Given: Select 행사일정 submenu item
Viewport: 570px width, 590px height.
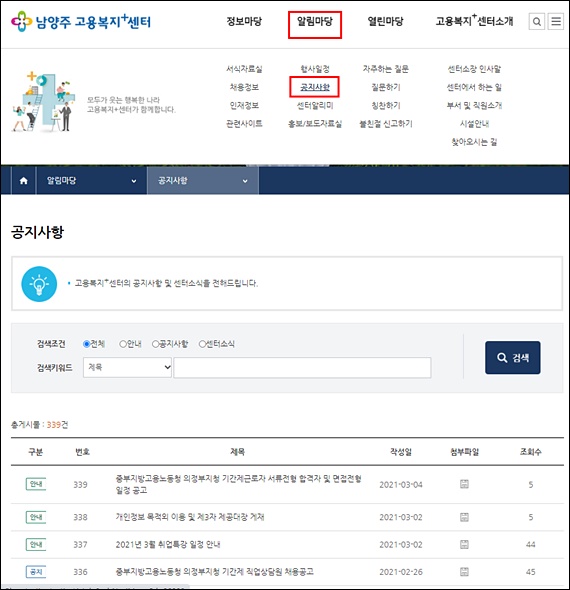Looking at the screenshot, I should pyautogui.click(x=315, y=69).
